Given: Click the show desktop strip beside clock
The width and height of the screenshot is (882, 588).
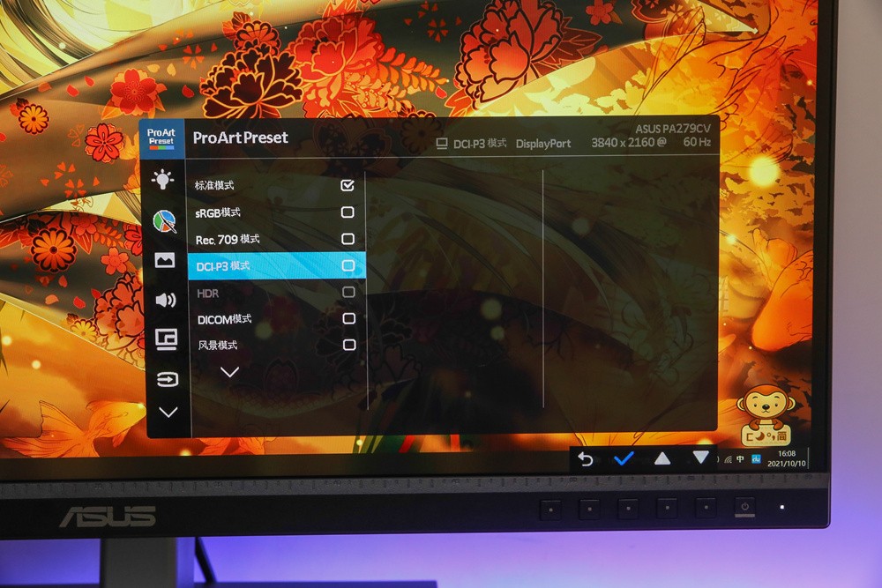Looking at the screenshot, I should tap(809, 458).
